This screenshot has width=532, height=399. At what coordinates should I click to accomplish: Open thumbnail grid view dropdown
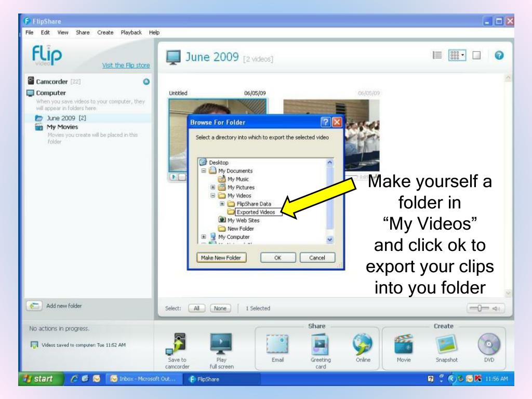[x=457, y=55]
